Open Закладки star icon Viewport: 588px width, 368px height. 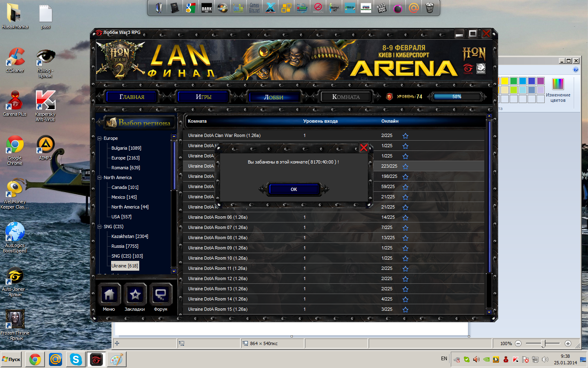click(x=135, y=294)
